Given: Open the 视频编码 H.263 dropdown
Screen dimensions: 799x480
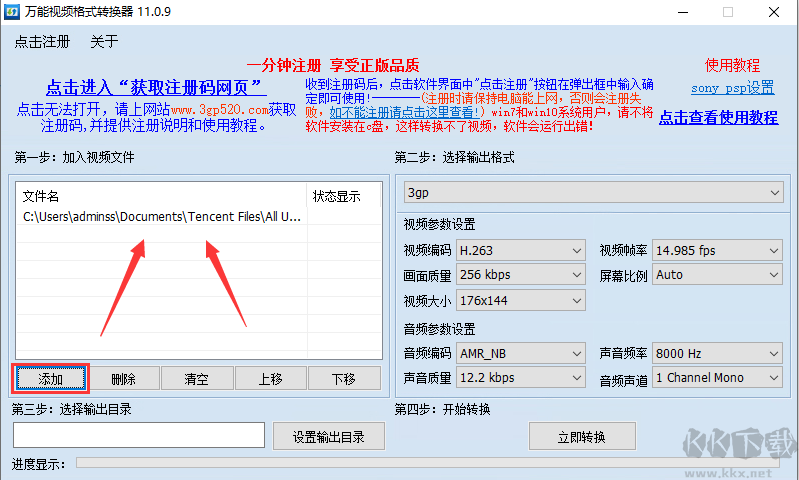Looking at the screenshot, I should click(521, 251).
